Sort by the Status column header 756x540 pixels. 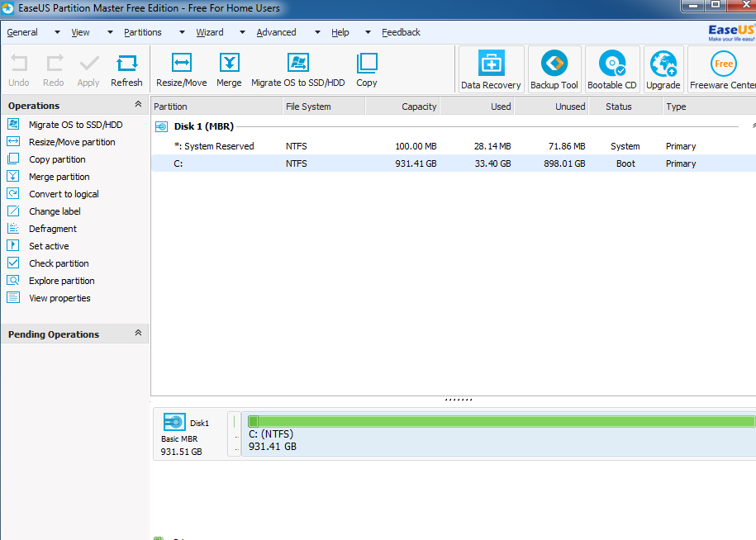tap(625, 107)
